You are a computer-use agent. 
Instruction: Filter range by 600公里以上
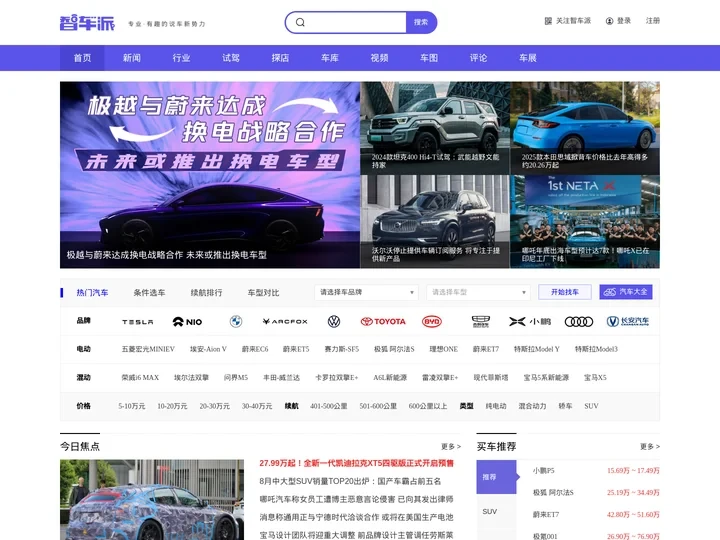[428, 406]
